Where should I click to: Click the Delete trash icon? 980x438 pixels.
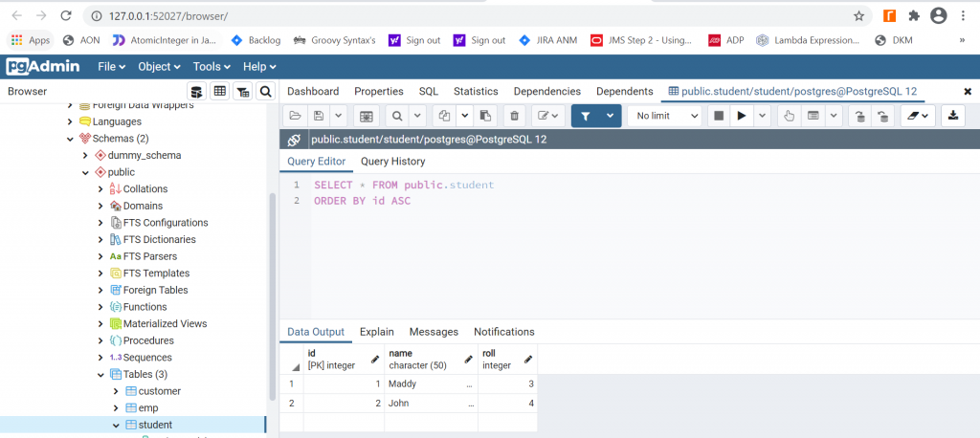click(514, 116)
